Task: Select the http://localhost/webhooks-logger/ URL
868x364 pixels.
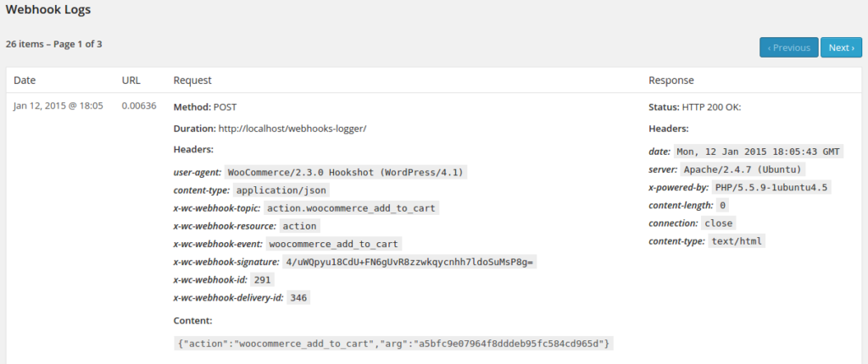Action: [292, 129]
